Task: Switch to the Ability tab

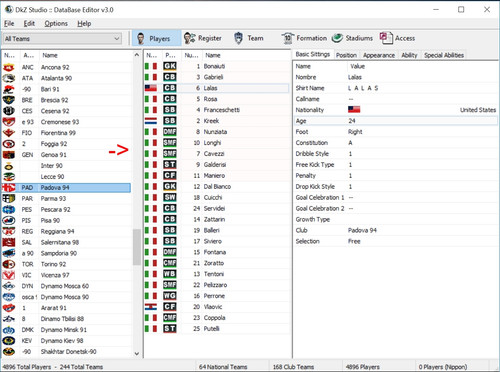Action: [409, 55]
